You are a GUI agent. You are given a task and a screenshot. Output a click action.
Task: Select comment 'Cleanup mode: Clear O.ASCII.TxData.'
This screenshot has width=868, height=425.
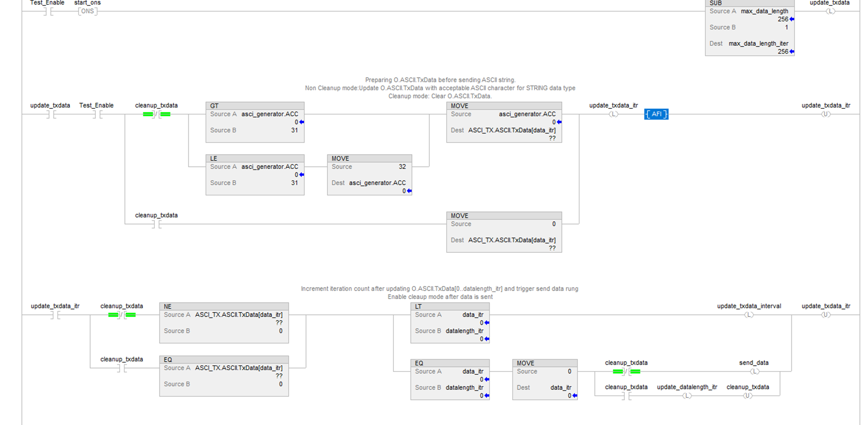click(x=440, y=96)
